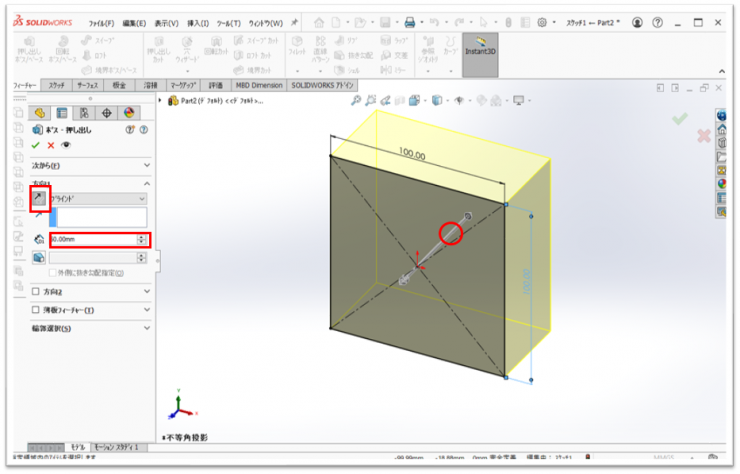Image resolution: width=740 pixels, height=474 pixels.
Task: Cancel the Boss-Extrude with red X
Action: (50, 145)
